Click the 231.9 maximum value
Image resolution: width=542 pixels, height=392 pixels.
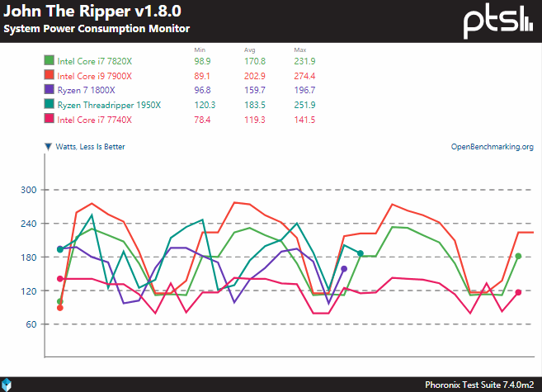[x=304, y=61]
